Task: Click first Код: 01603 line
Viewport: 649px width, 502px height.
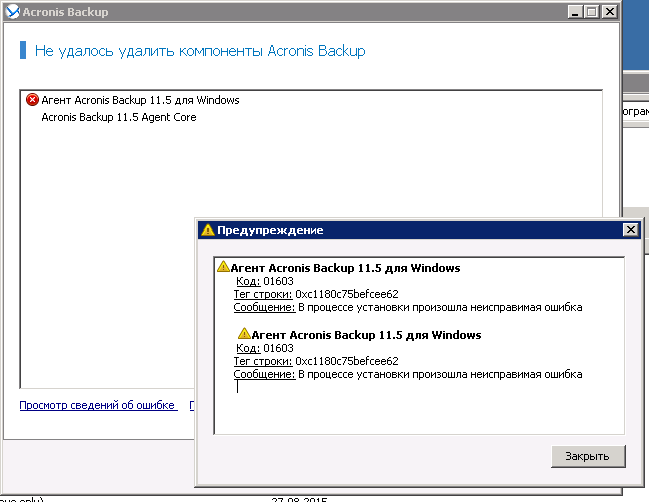Action: (x=265, y=281)
